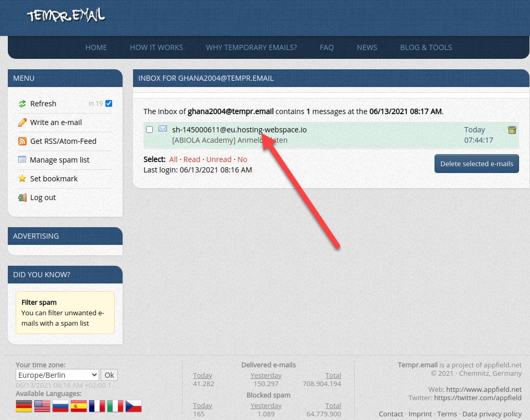This screenshot has height=420, width=530.
Task: Click Yesterday under Delivered e-mails
Action: (266, 375)
